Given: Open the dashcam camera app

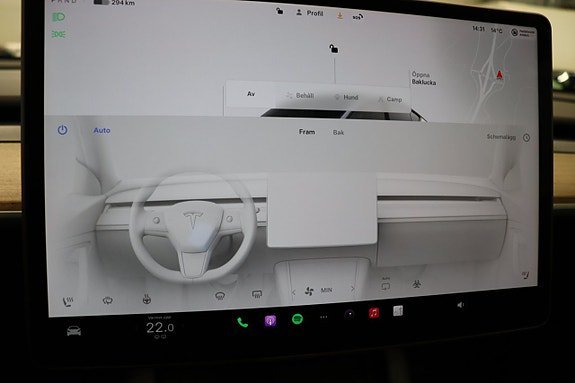Looking at the screenshot, I should 349,314.
